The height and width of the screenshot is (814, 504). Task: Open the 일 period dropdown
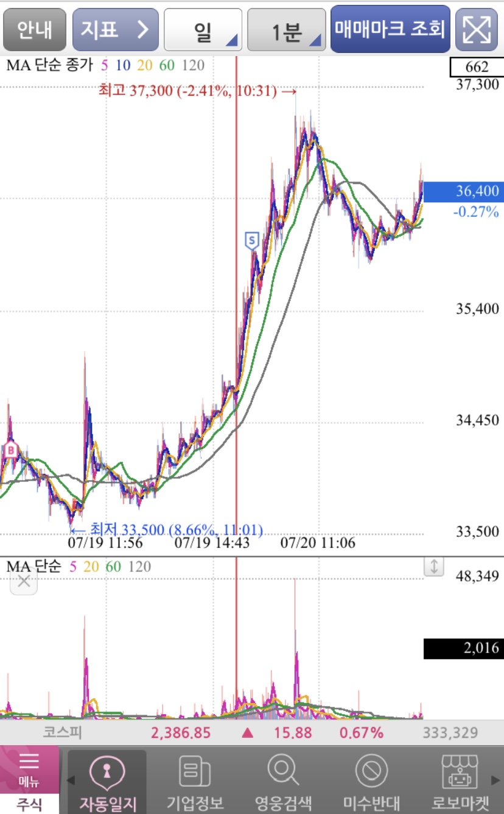click(x=203, y=29)
